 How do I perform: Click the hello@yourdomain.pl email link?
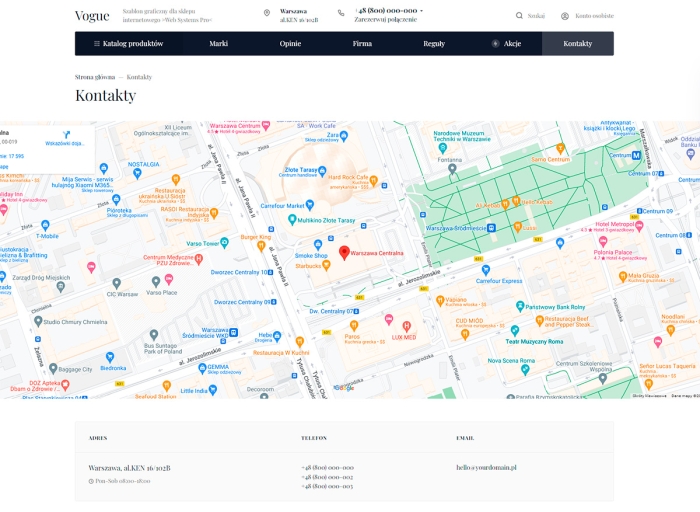pyautogui.click(x=486, y=467)
